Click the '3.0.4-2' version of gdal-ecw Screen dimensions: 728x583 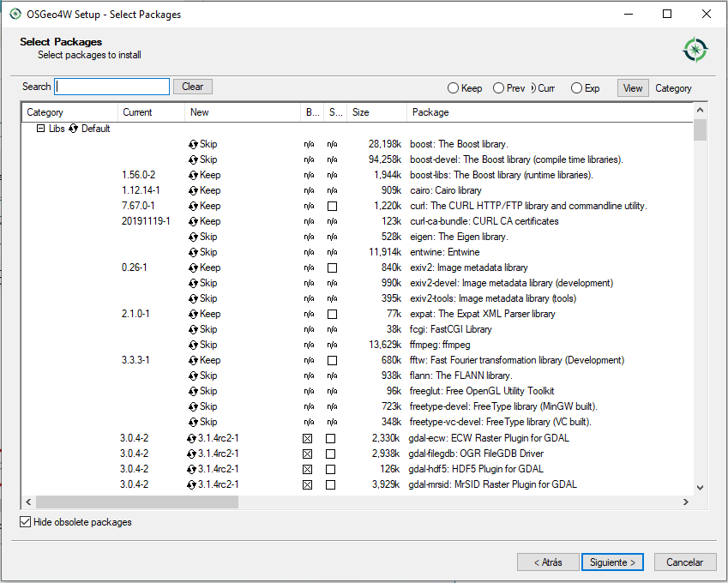click(x=134, y=438)
